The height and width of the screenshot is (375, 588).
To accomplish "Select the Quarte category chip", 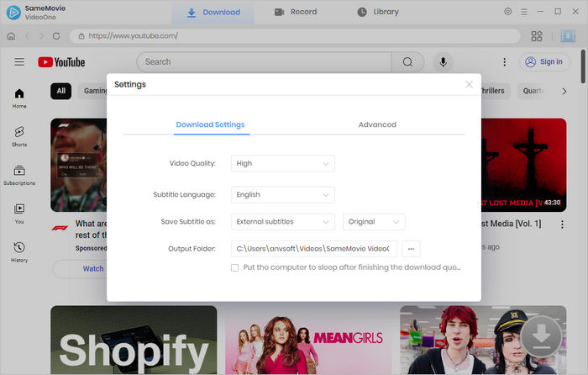I will (x=533, y=91).
